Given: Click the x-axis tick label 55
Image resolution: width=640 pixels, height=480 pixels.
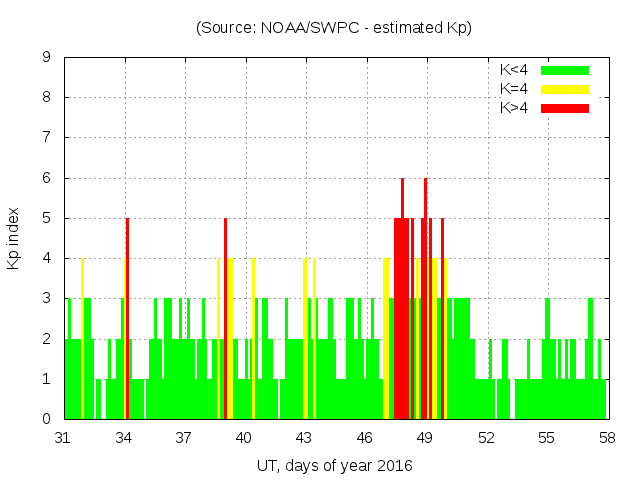Looking at the screenshot, I should coord(546,438).
